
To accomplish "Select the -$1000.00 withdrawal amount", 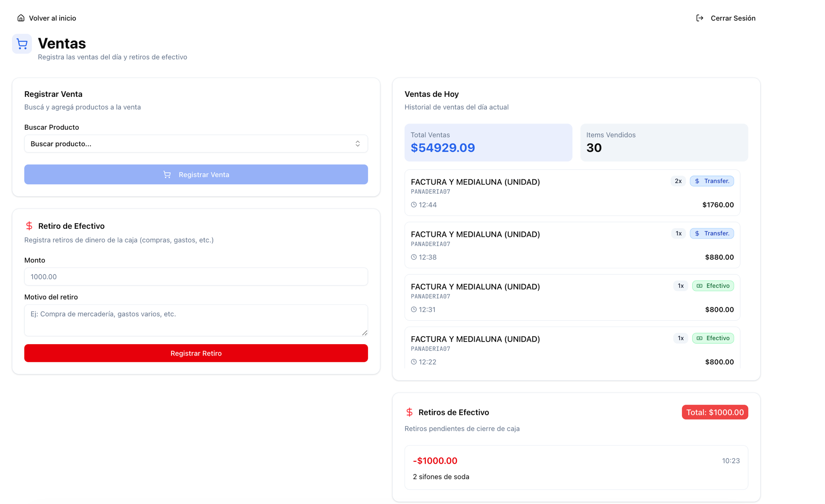I will pos(435,461).
